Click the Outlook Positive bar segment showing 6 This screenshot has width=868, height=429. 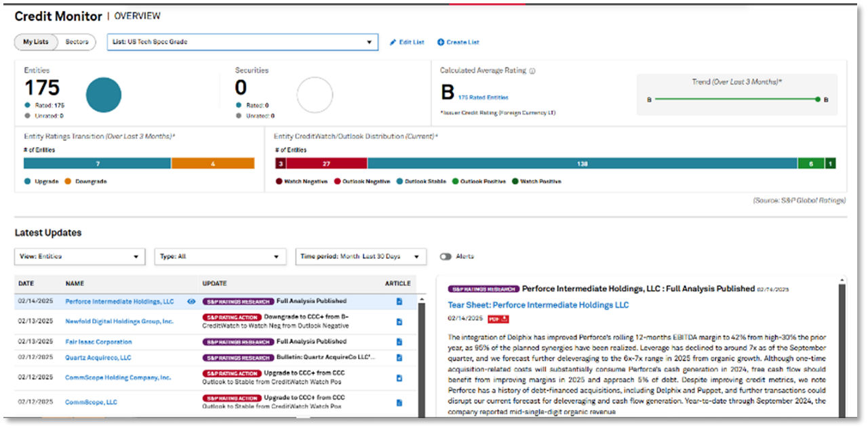coord(811,163)
